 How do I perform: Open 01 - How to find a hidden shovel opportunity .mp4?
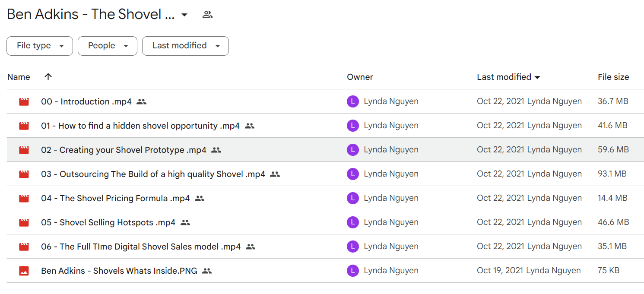point(140,126)
